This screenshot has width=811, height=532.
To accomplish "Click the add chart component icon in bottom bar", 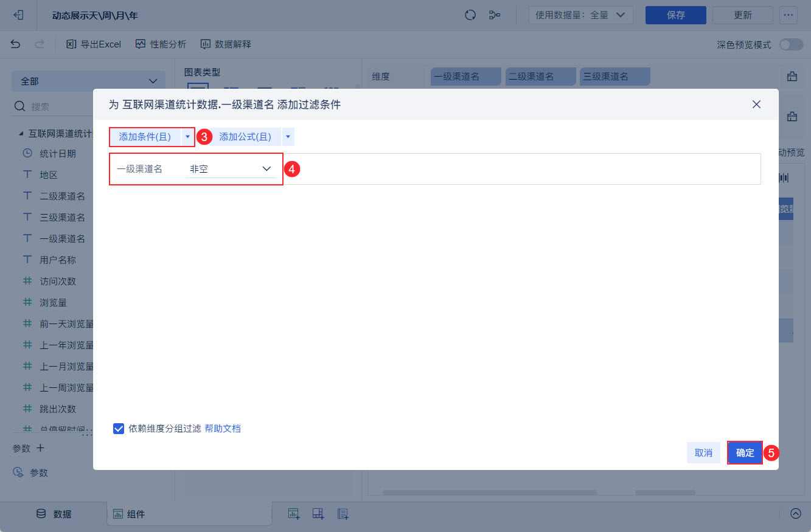I will coord(294,514).
